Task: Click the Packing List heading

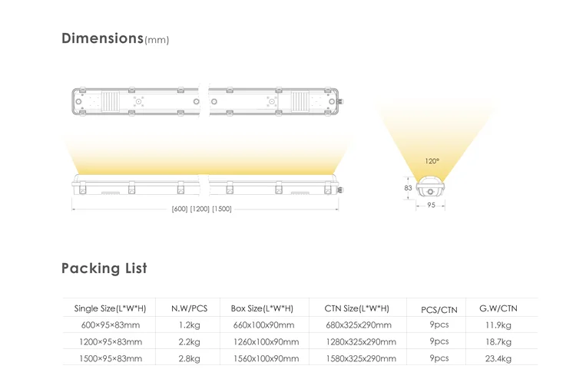Action: (x=104, y=268)
